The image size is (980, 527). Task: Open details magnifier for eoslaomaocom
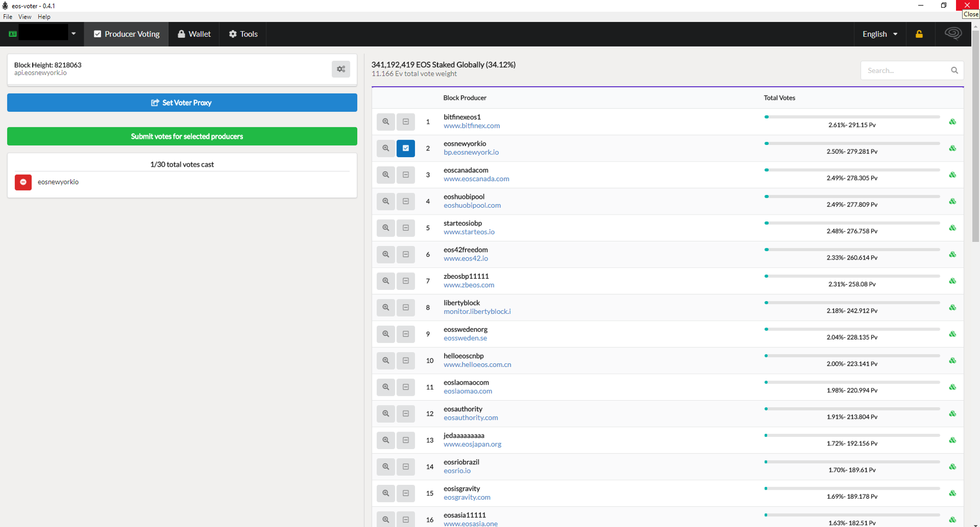pyautogui.click(x=386, y=387)
